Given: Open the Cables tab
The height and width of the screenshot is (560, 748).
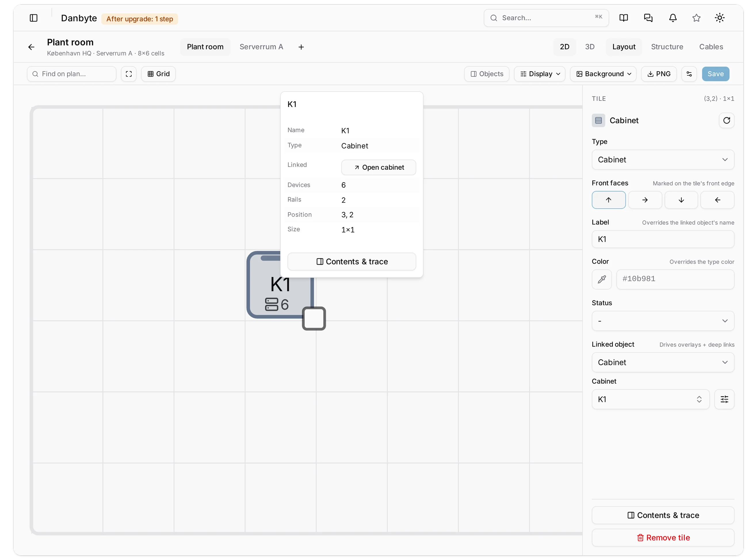Looking at the screenshot, I should click(x=711, y=47).
